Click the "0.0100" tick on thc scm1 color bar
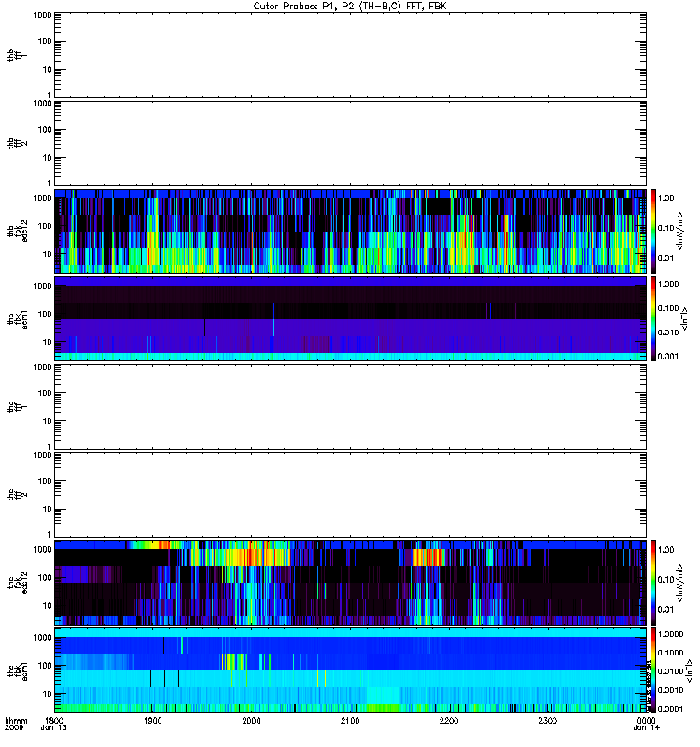The image size is (700, 747). coord(670,671)
